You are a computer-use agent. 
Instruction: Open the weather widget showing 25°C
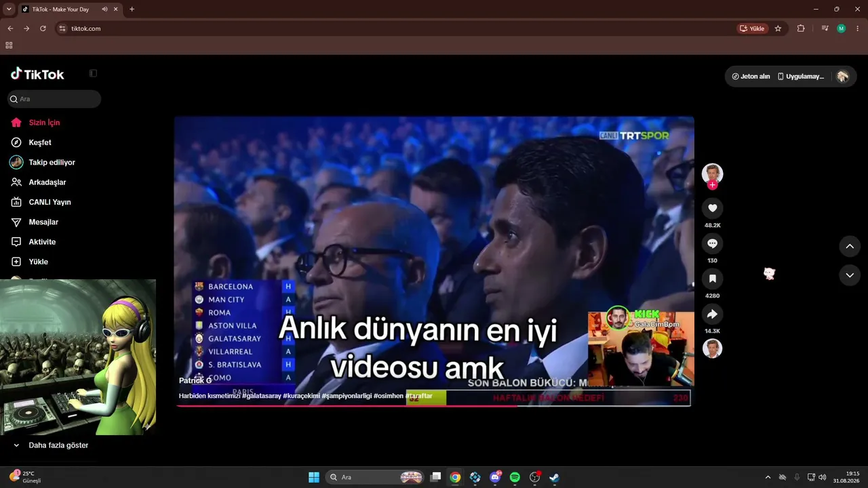click(26, 476)
